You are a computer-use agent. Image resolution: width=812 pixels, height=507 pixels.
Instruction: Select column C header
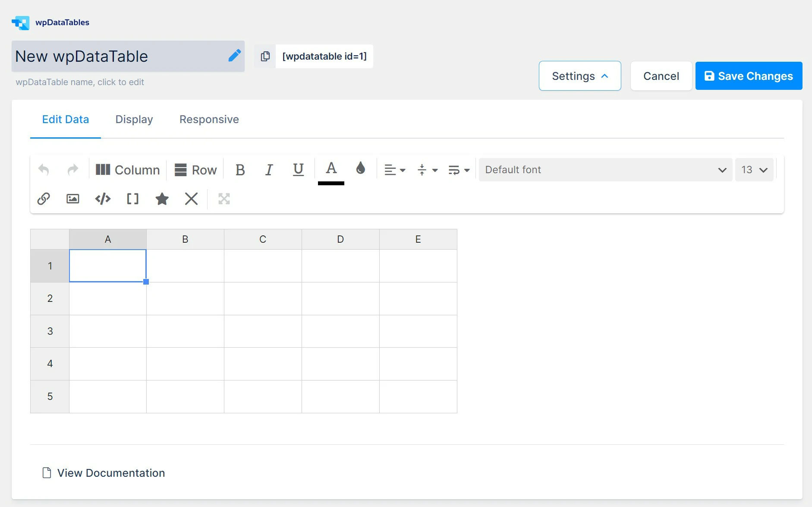(263, 239)
